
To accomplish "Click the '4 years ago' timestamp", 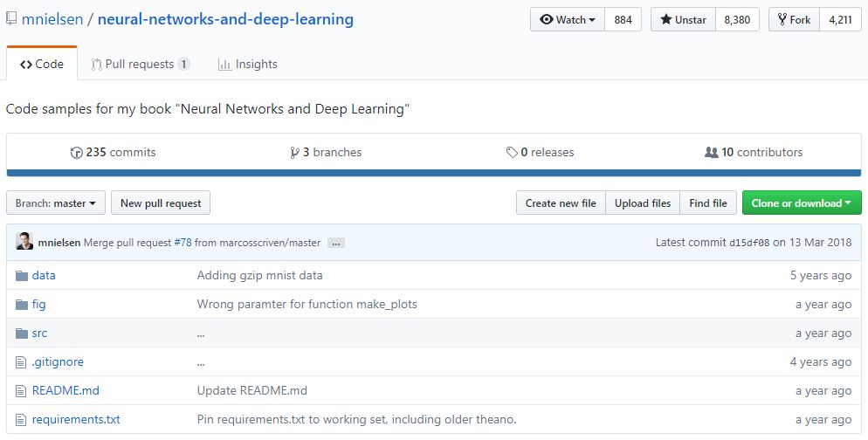I will pyautogui.click(x=820, y=362).
